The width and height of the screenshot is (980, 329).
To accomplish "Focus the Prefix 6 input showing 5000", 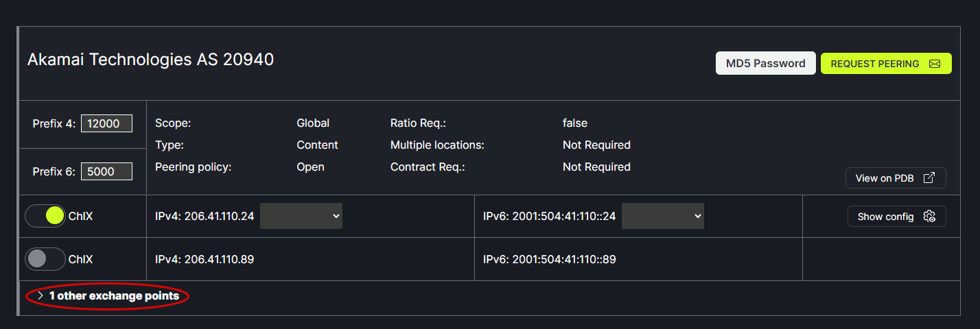I will tap(106, 171).
